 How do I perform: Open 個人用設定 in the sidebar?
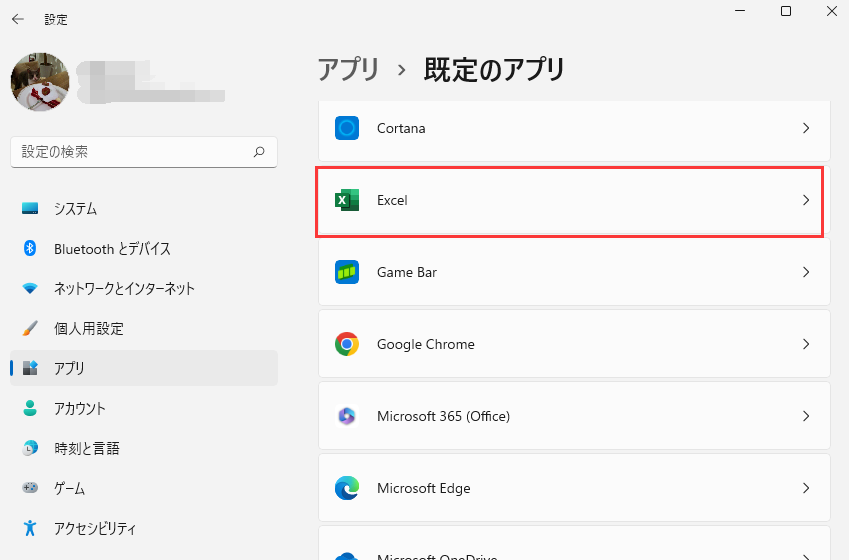pyautogui.click(x=89, y=329)
